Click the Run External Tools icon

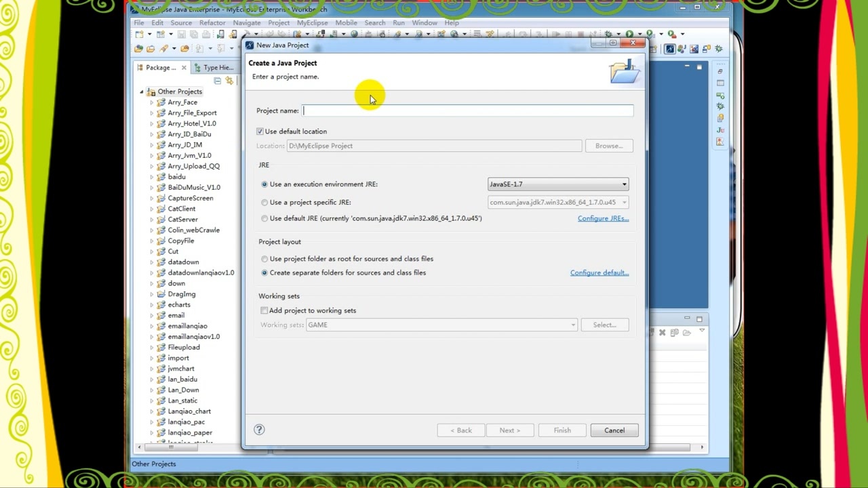point(650,34)
